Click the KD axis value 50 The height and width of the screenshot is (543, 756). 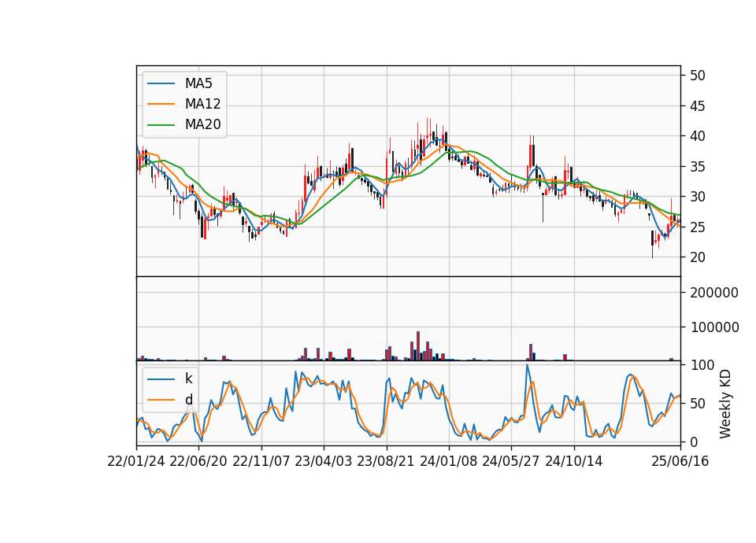point(698,403)
